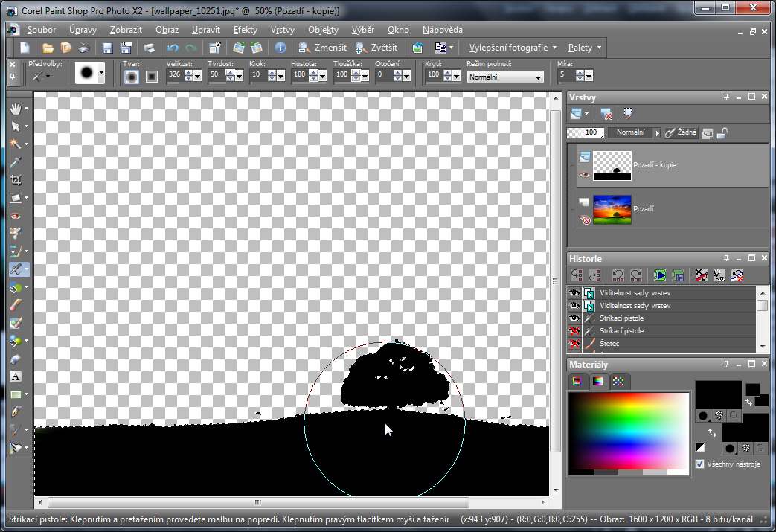Select the Pan hand tool
776x532 pixels.
click(x=16, y=109)
